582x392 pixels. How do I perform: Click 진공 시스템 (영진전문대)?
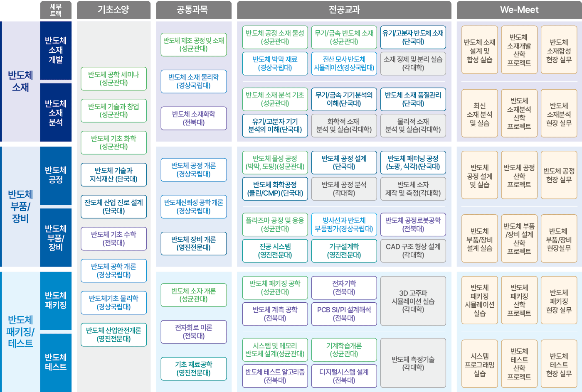(275, 251)
